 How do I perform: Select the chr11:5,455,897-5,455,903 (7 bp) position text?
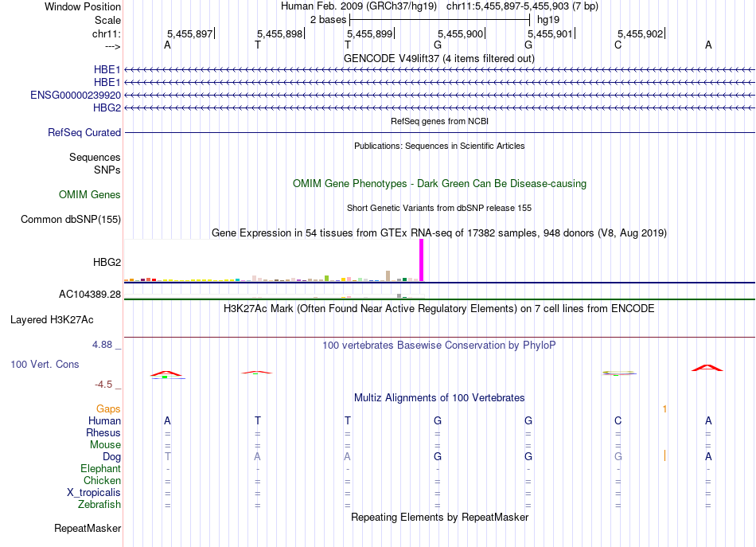tap(522, 6)
